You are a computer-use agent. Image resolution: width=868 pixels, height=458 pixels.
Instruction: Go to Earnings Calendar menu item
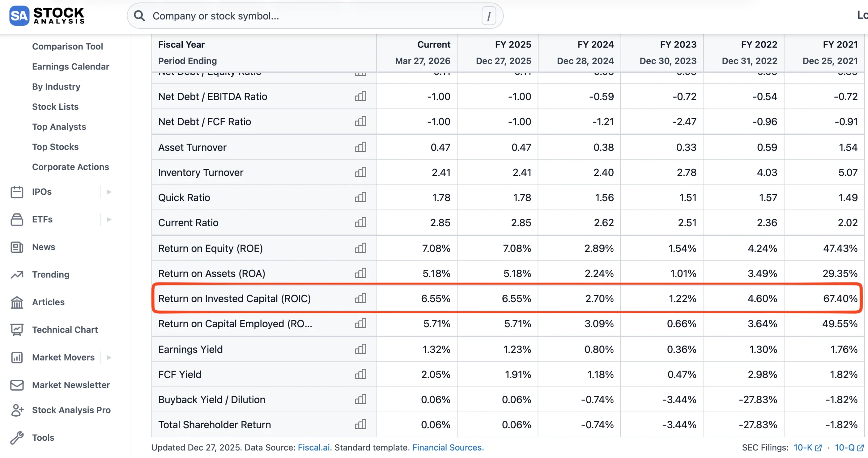[x=71, y=66]
